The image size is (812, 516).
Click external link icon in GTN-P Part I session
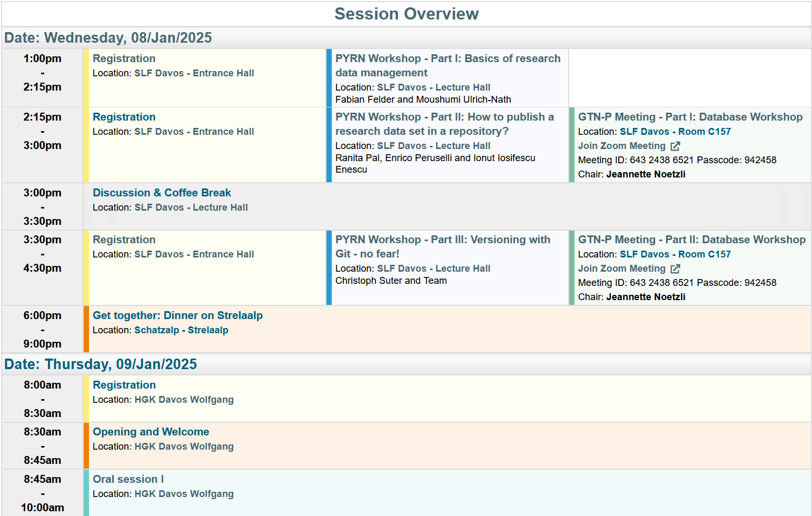coord(675,146)
